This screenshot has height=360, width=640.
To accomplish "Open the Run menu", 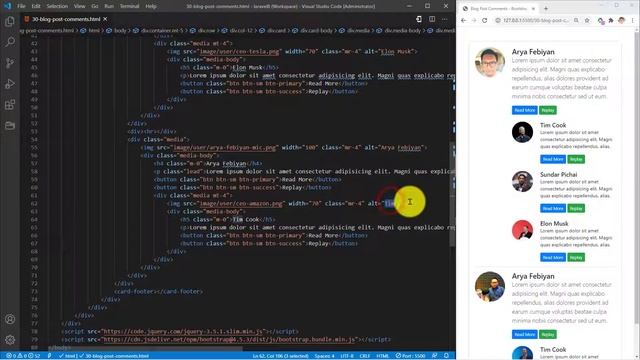I will (x=109, y=6).
